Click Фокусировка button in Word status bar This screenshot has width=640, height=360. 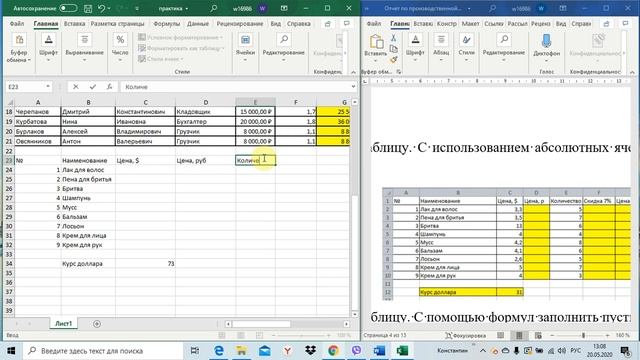[465, 335]
